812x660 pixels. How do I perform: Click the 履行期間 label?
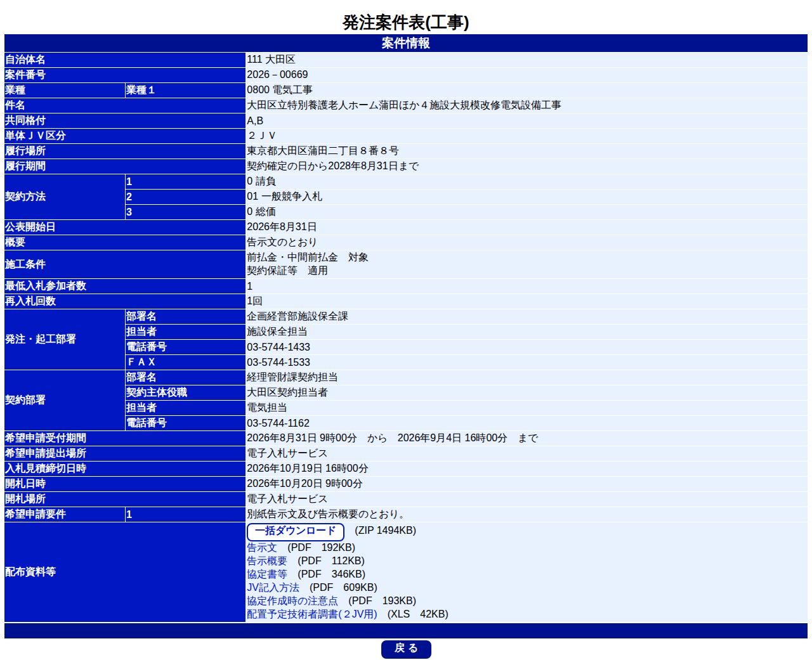(25, 166)
